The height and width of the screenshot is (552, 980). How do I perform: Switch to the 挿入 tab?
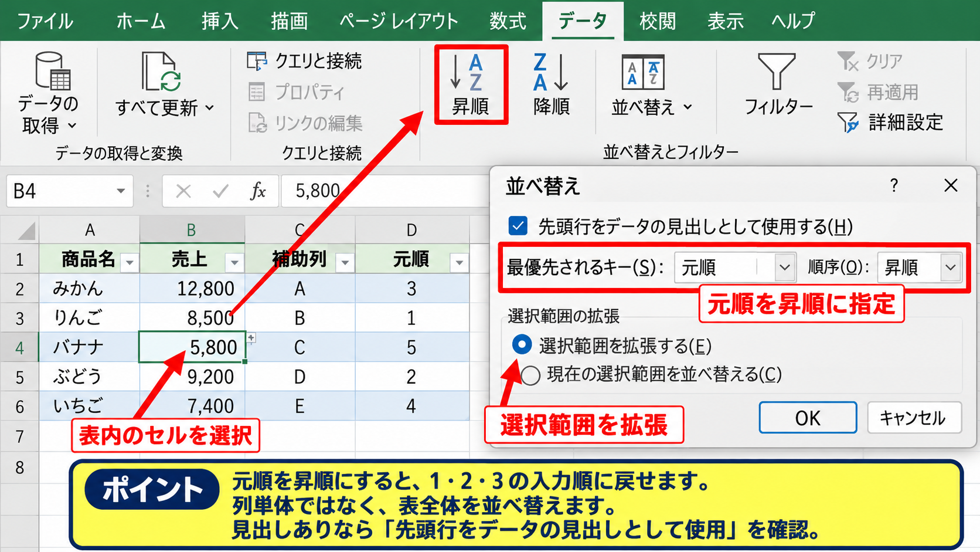pyautogui.click(x=220, y=21)
